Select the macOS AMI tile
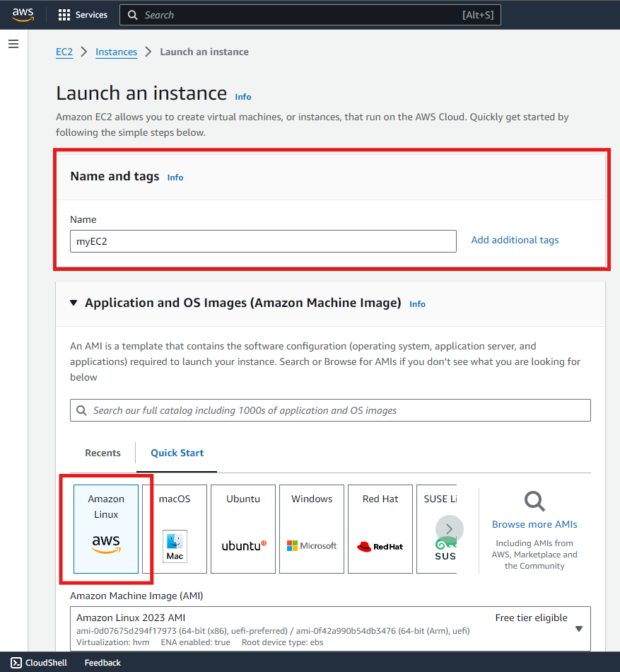This screenshot has width=620, height=672. pyautogui.click(x=175, y=528)
